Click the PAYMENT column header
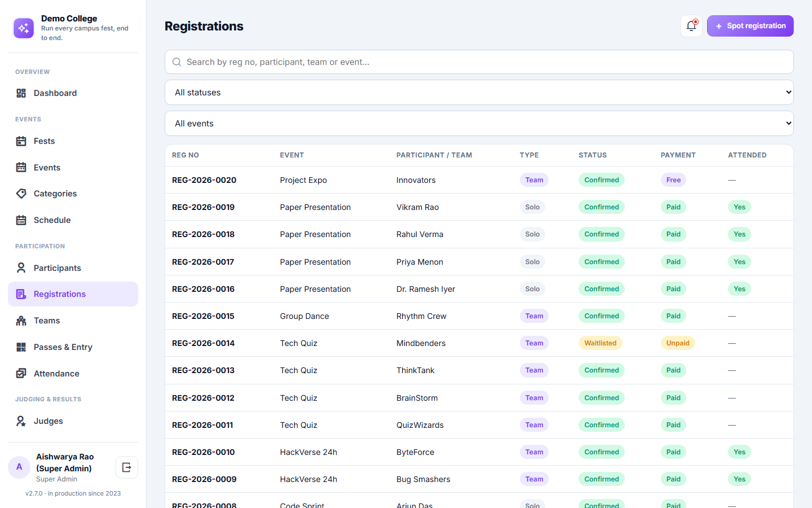 tap(678, 155)
